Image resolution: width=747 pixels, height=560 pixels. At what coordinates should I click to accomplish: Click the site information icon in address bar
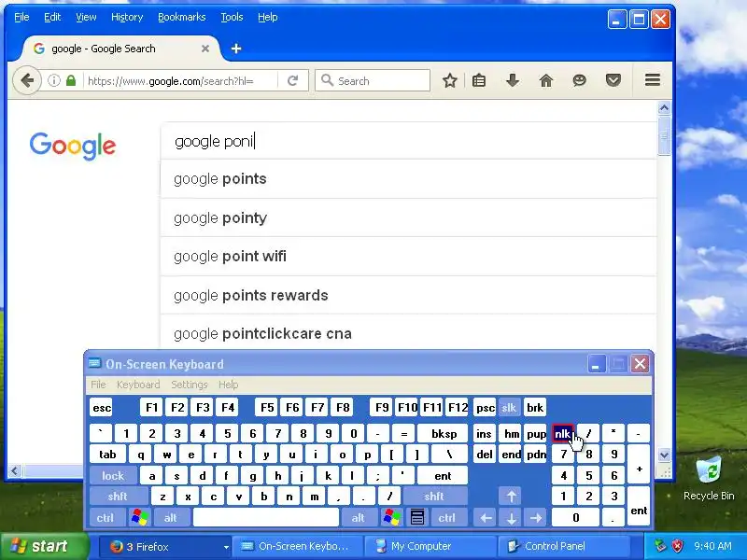click(x=54, y=80)
